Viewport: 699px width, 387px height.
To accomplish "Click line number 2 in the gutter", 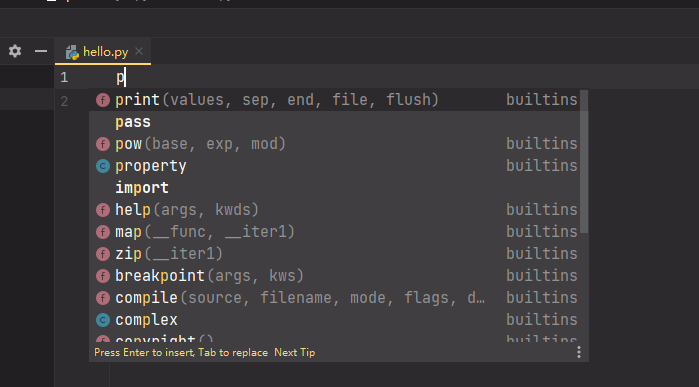I will [64, 101].
